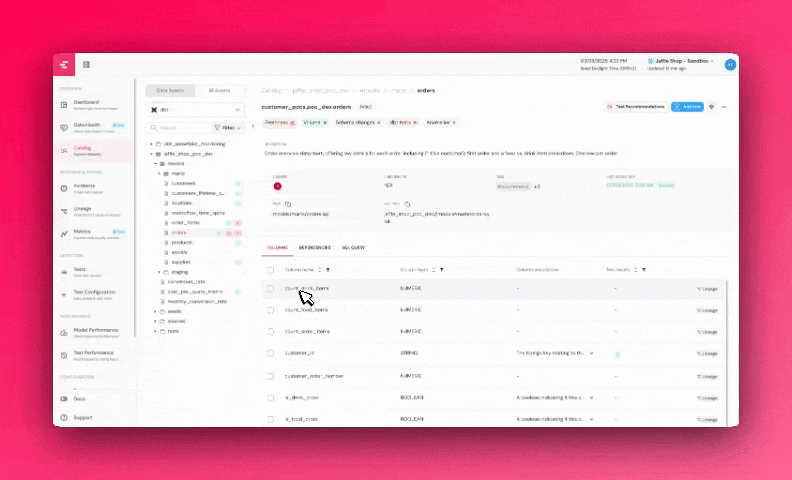792x480 pixels.
Task: Click the Volume status chip
Action: pos(315,122)
